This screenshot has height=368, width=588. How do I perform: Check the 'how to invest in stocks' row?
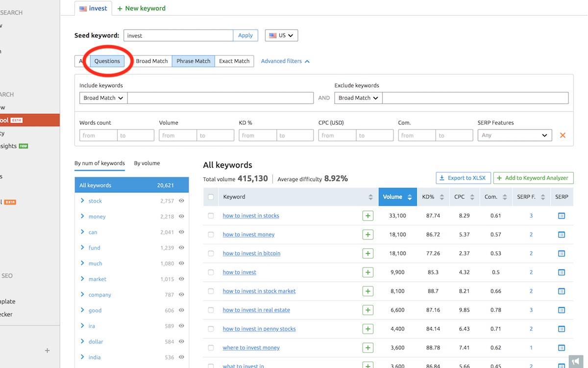pyautogui.click(x=211, y=216)
